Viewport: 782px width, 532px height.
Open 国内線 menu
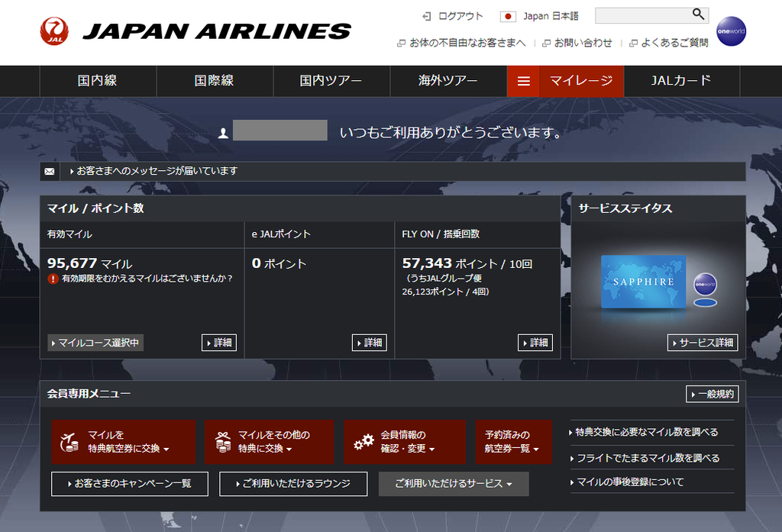click(98, 81)
